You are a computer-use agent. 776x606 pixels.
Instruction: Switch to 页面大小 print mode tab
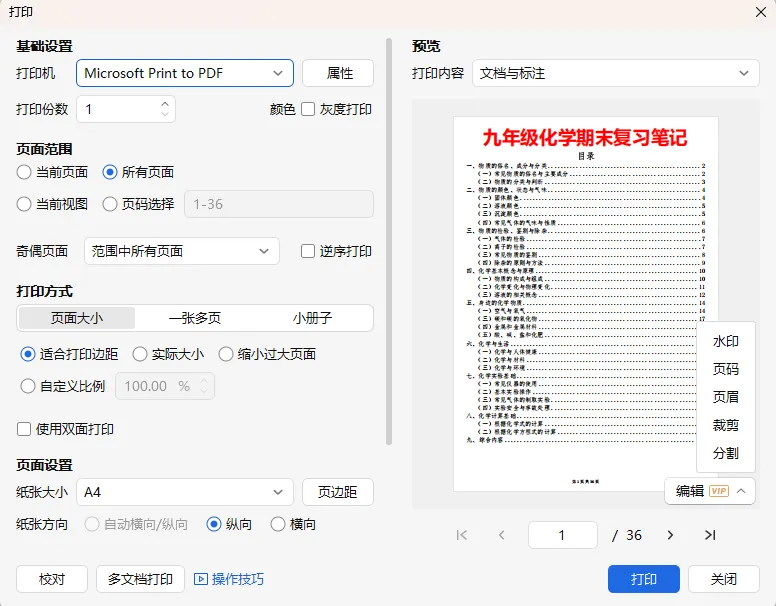[x=77, y=318]
